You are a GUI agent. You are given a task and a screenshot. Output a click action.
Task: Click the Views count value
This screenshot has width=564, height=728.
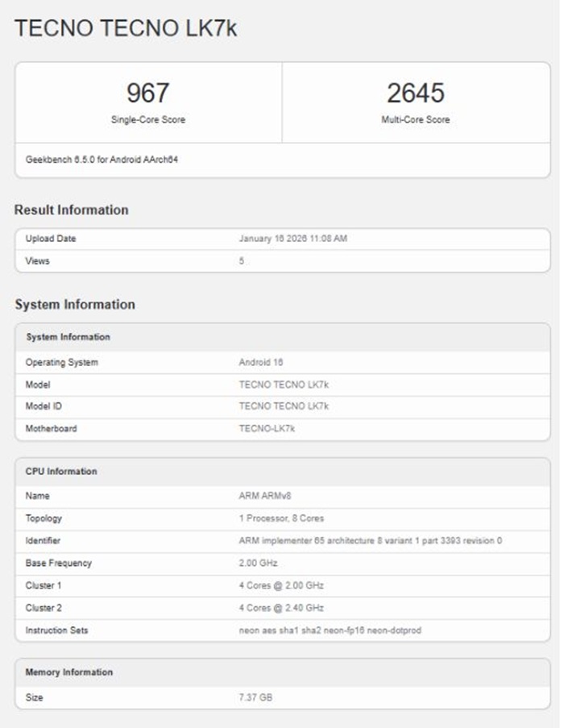[242, 261]
